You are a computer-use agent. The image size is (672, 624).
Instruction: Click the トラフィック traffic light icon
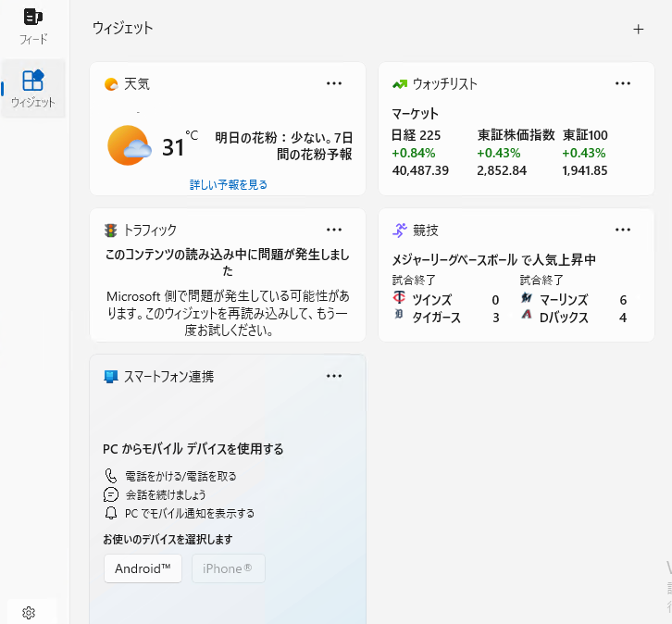pos(110,231)
